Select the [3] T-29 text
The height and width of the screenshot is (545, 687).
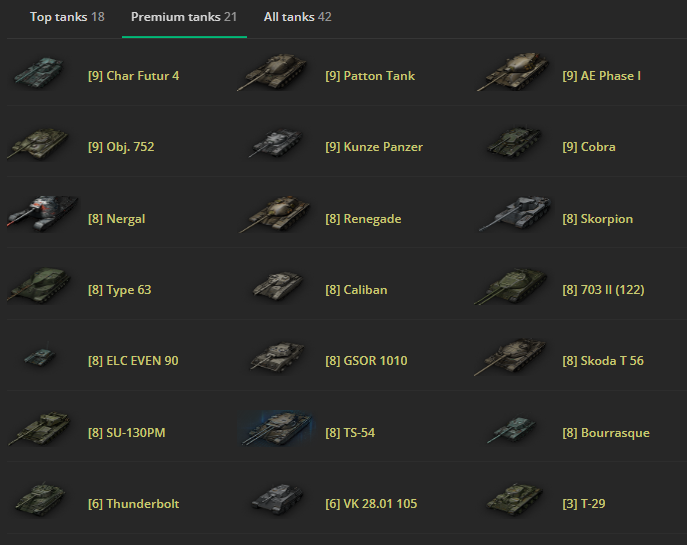584,504
